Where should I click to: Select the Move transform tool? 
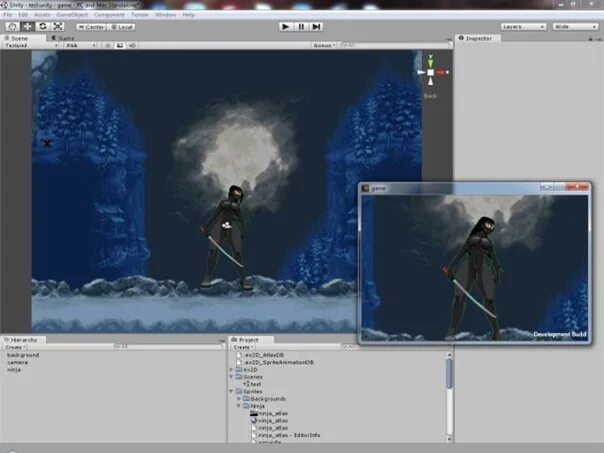coord(27,26)
